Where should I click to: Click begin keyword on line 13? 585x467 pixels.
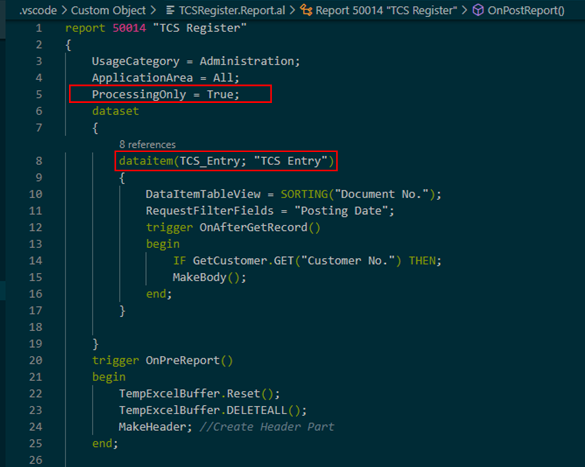point(163,244)
